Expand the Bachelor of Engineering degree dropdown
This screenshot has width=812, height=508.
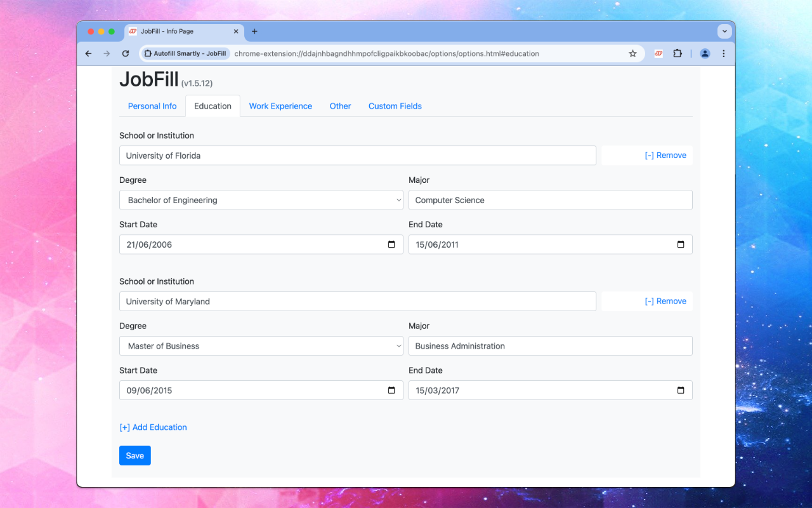[261, 200]
